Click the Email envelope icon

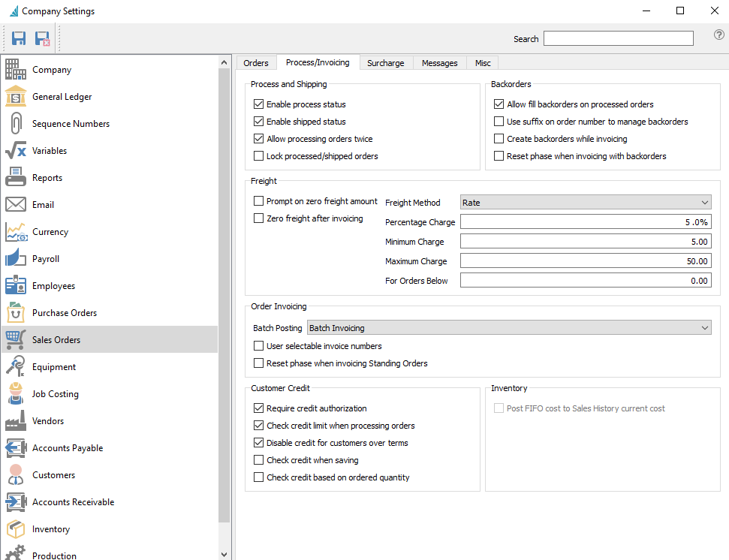(x=15, y=204)
